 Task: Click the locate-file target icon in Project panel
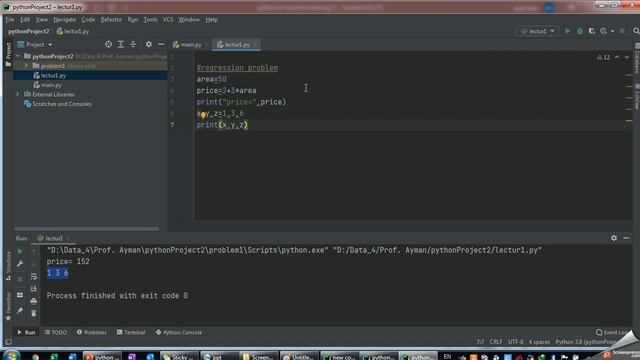coord(108,44)
